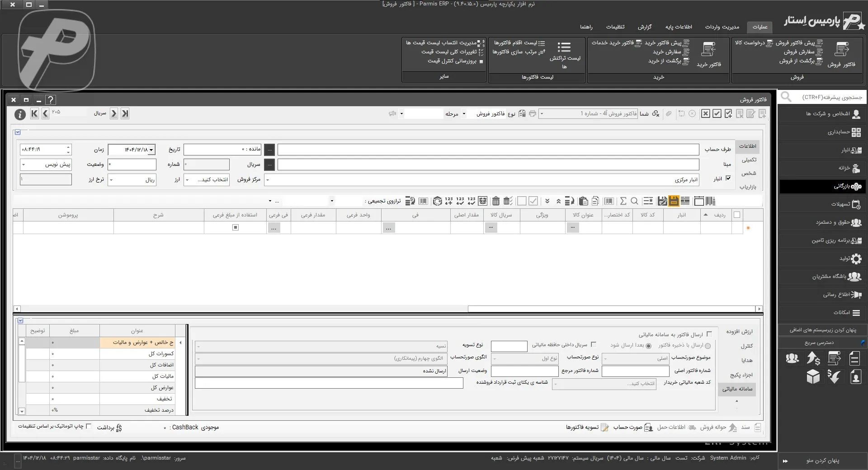Click the Document (سند) button at bottom

coord(750,428)
